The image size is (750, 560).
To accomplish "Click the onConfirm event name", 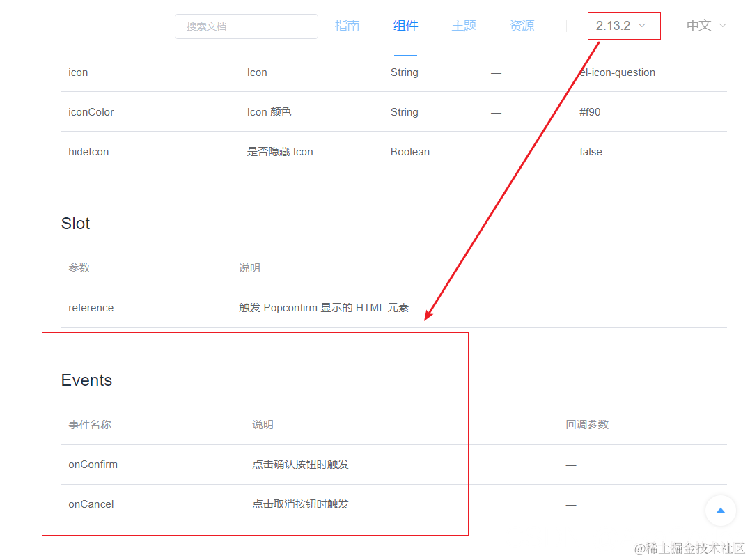I will point(93,465).
